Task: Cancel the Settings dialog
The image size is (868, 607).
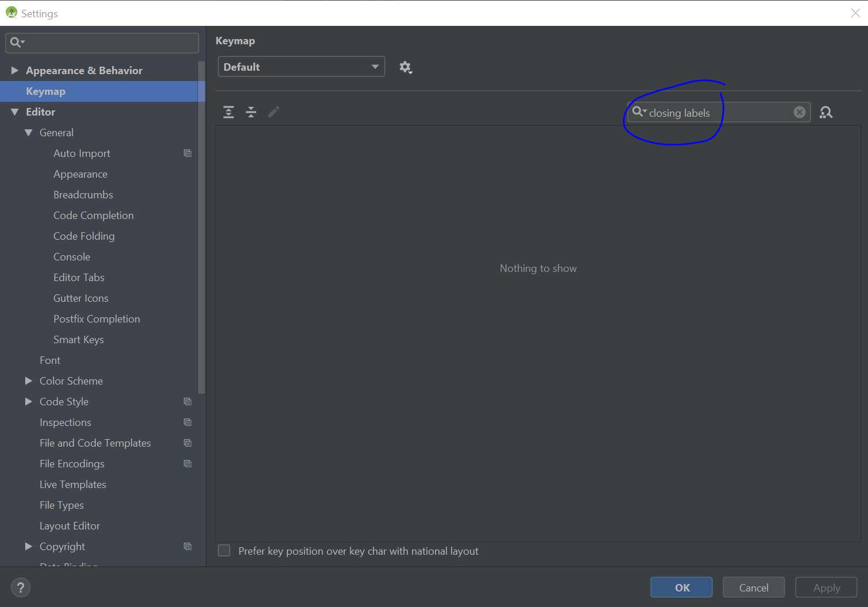Action: coord(753,587)
